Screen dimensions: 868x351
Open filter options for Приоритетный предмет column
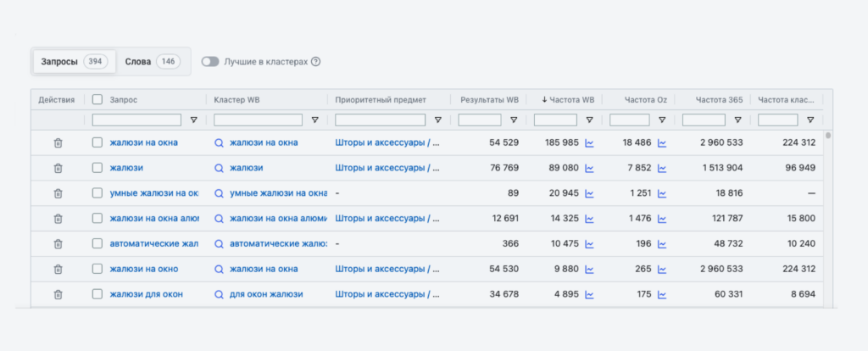[x=438, y=120]
